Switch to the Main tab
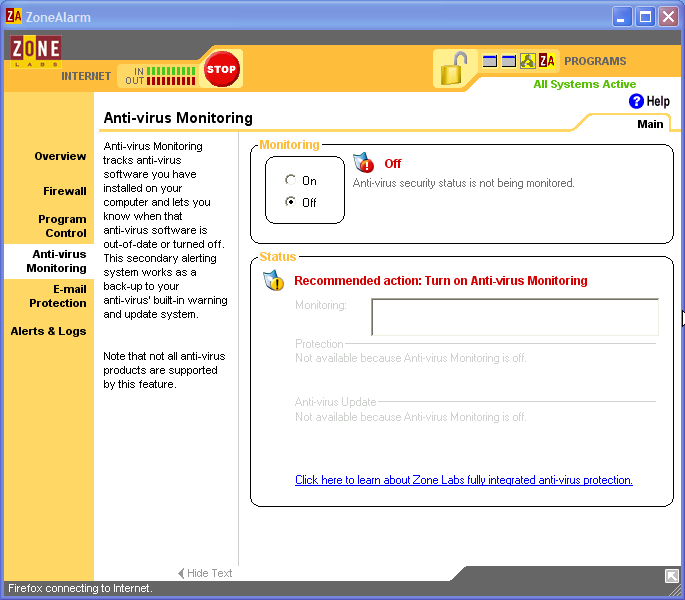The width and height of the screenshot is (685, 600). [650, 124]
